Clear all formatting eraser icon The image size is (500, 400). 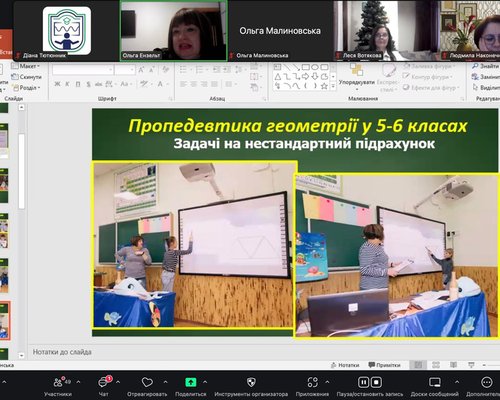[165, 70]
